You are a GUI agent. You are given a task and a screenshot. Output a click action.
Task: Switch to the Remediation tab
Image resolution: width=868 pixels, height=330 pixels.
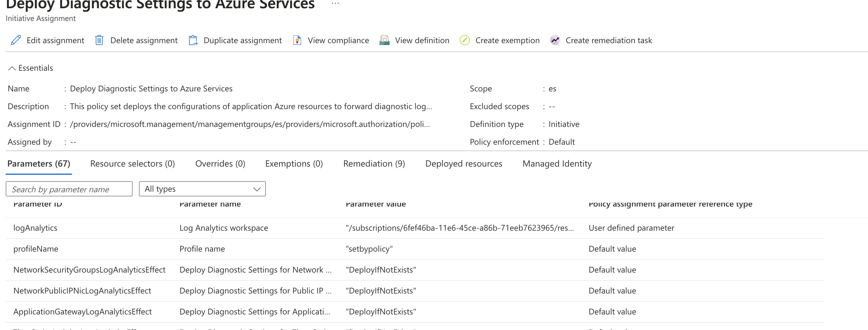click(x=374, y=163)
